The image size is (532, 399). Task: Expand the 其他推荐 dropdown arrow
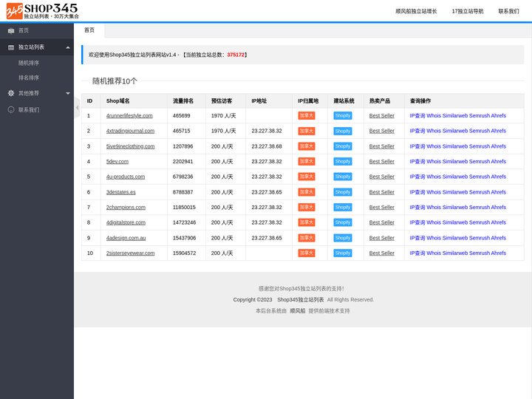(x=68, y=93)
